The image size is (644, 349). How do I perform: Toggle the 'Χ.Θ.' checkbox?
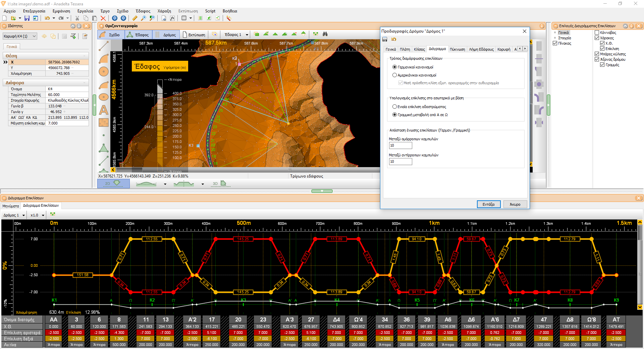tap(602, 43)
